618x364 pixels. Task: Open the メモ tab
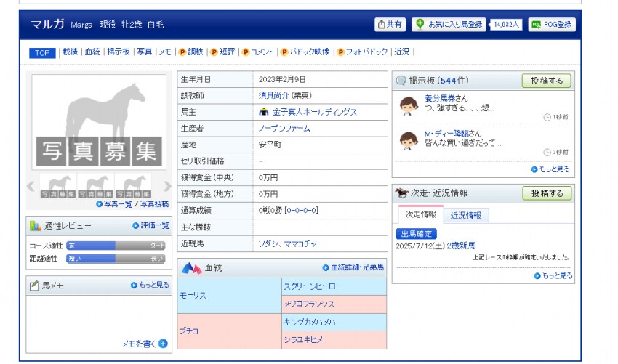(x=165, y=52)
